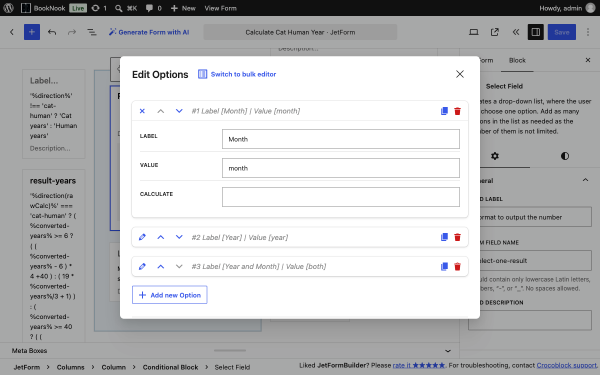Click the Value field containing month
Screen dimensions: 600x375
pos(341,168)
